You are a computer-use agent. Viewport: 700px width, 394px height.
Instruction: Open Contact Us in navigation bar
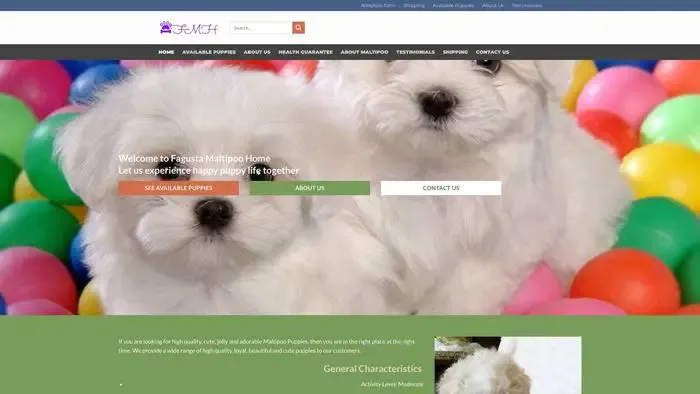coord(492,52)
